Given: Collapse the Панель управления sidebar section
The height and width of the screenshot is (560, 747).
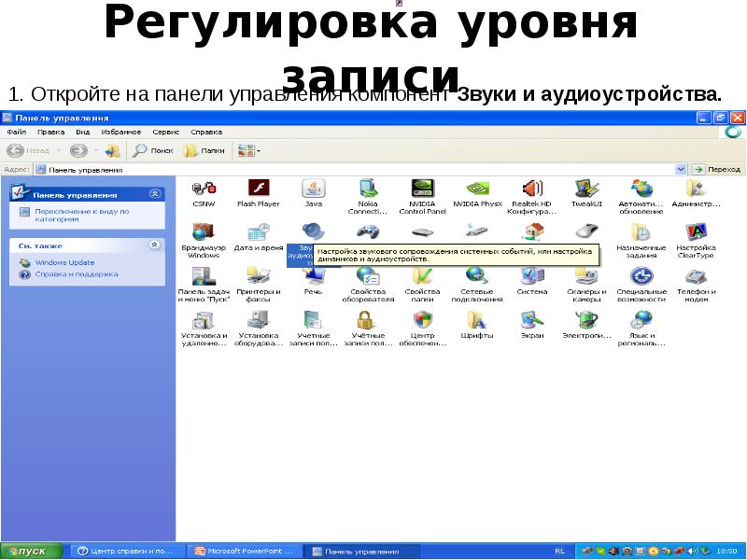Looking at the screenshot, I should point(155,194).
